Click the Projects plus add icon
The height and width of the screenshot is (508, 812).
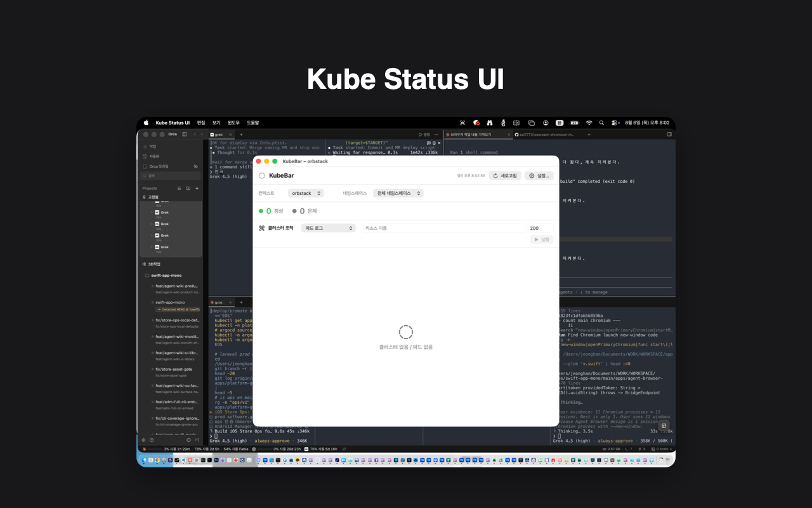point(197,188)
